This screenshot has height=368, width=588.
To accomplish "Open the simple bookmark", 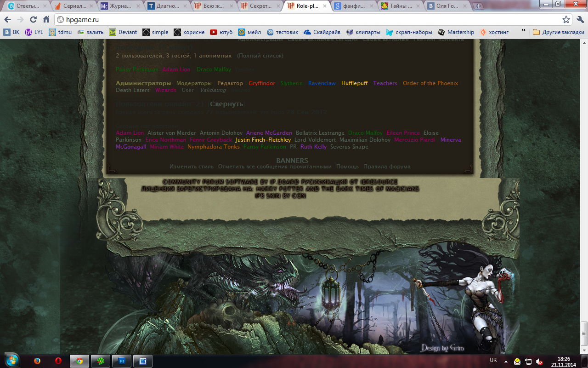I will [x=155, y=32].
